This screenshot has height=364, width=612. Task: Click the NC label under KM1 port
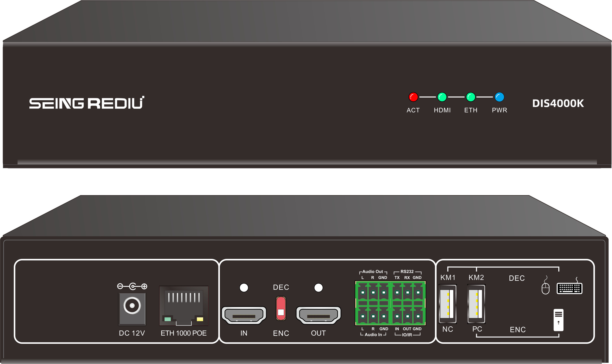448,329
